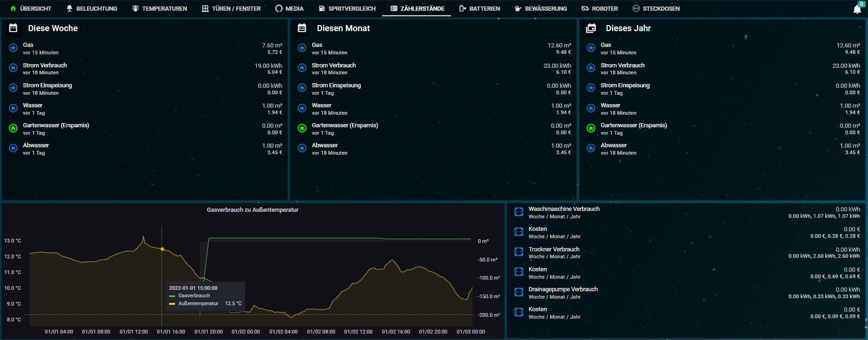
Task: Click green Gartenwasser icon under Dieses Jahr
Action: [591, 128]
